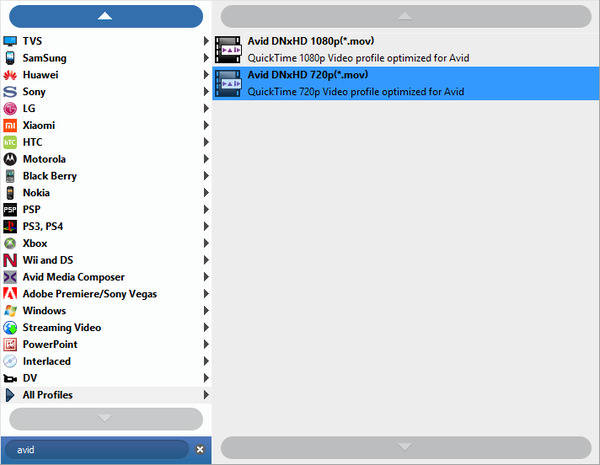Screen dimensions: 600x465
Task: Click the All Profiles play icon
Action: [x=10, y=395]
